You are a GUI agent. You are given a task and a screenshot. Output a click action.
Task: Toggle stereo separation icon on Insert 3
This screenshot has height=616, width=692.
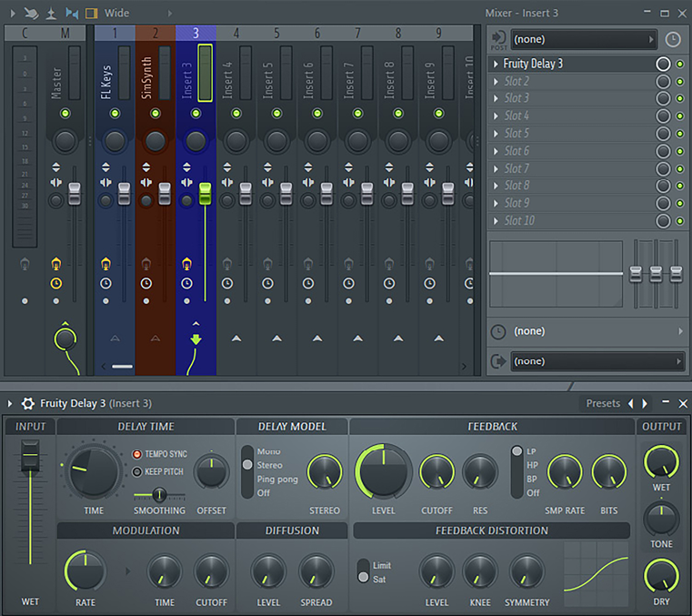coord(186,182)
